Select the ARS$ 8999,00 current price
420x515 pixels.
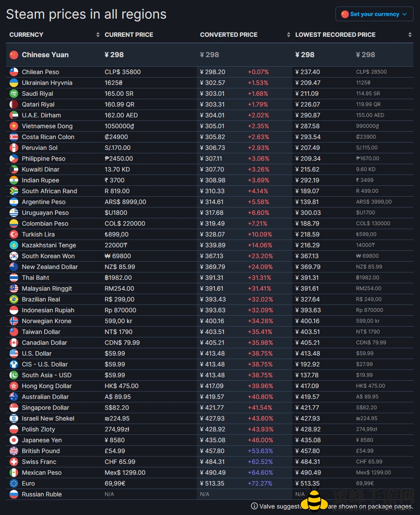coord(125,202)
